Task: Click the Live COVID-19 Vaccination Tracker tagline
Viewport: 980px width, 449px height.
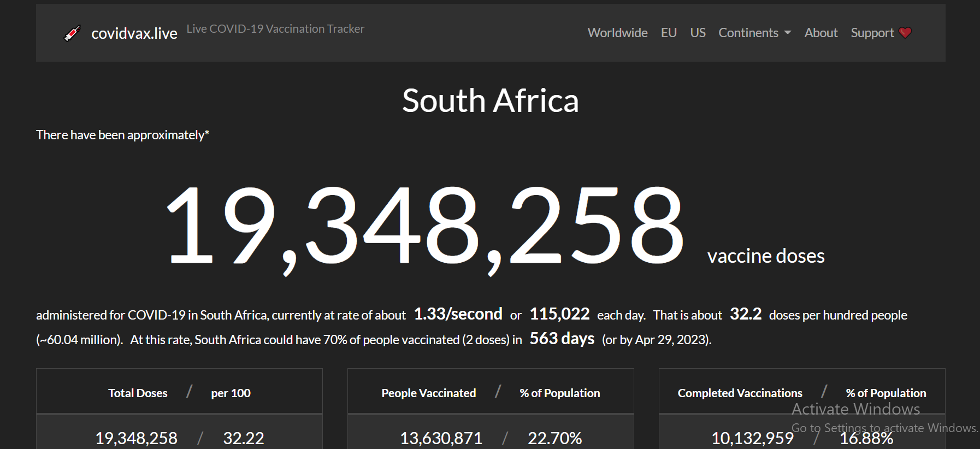Action: tap(275, 29)
